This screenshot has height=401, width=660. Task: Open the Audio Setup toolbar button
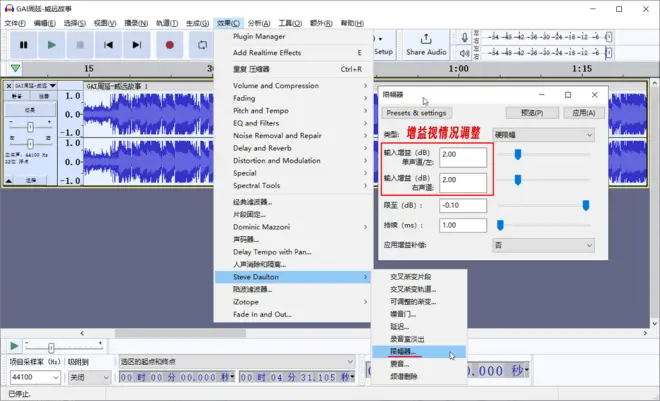(383, 45)
